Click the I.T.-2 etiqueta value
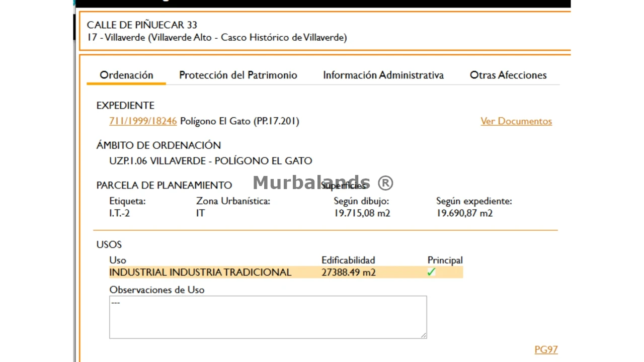The width and height of the screenshot is (644, 362). pyautogui.click(x=119, y=213)
